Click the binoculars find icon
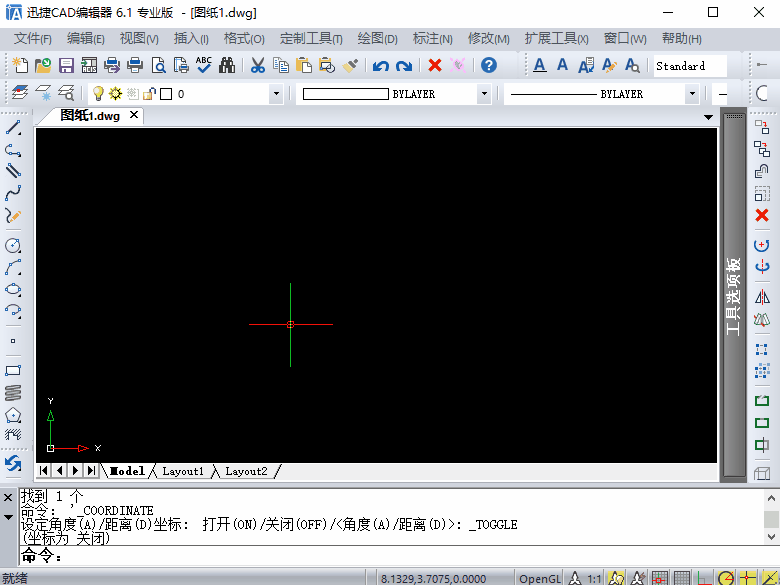The width and height of the screenshot is (780, 585). click(x=227, y=65)
